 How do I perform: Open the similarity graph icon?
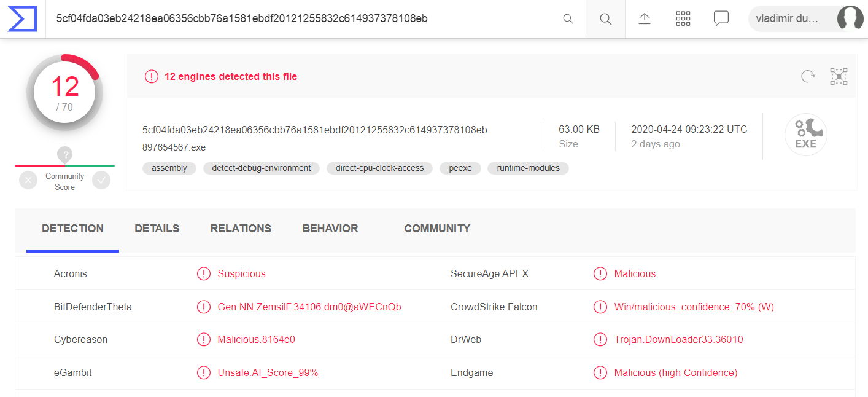[x=839, y=77]
